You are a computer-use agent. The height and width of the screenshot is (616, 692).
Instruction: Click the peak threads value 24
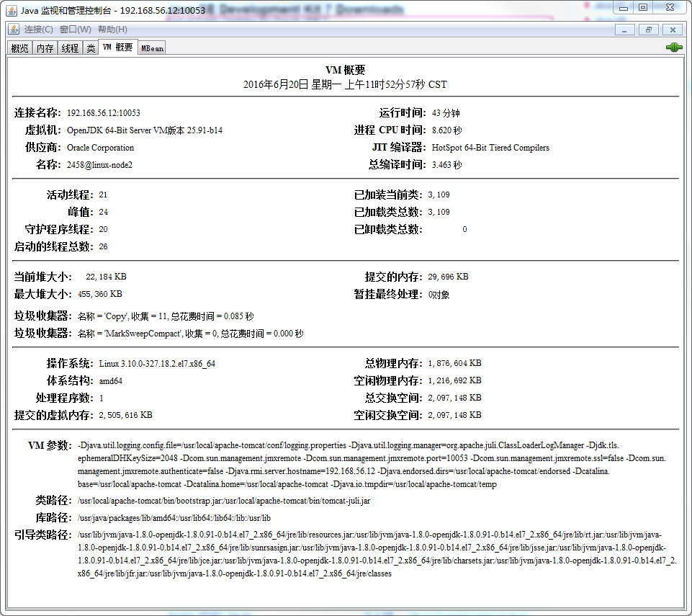(103, 212)
